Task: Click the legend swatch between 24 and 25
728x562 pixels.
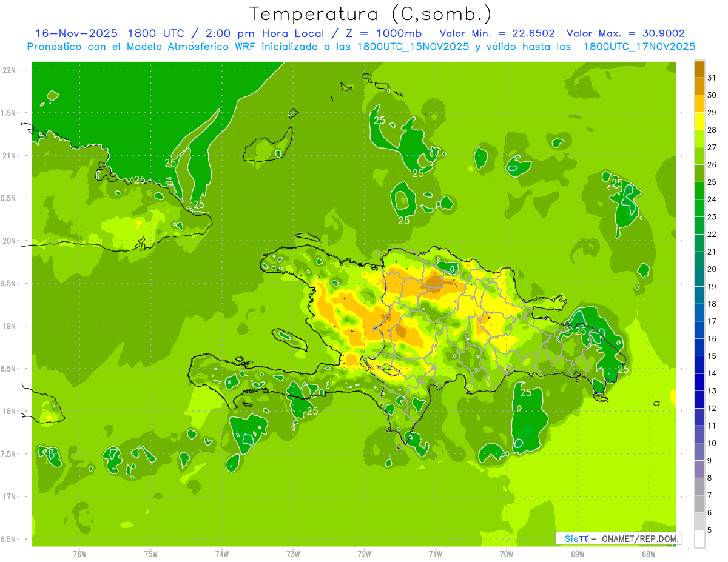Action: (699, 191)
